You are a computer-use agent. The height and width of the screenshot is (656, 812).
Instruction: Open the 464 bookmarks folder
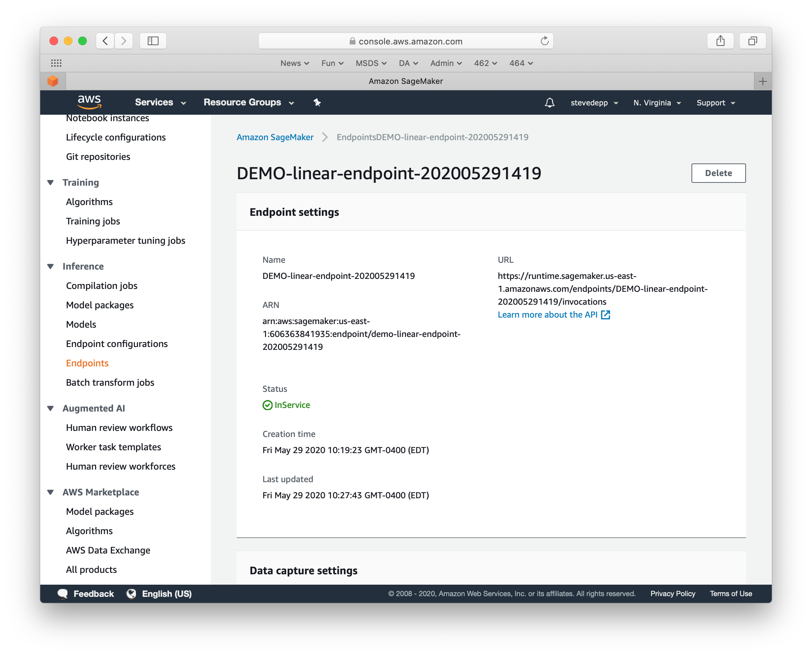click(521, 63)
